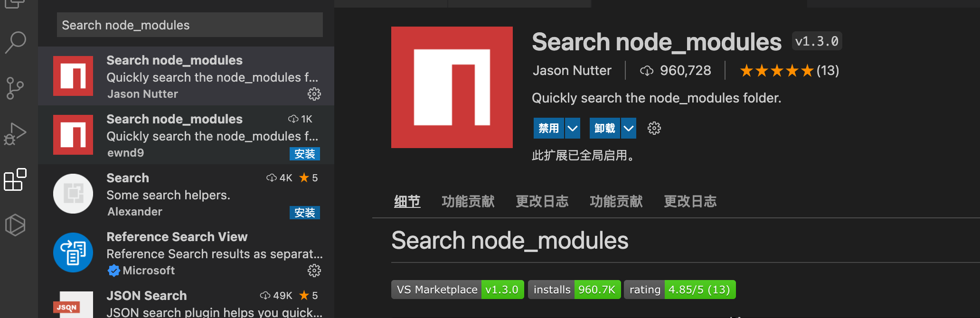
Task: Open the first 功能贡献 tab
Action: pos(468,201)
